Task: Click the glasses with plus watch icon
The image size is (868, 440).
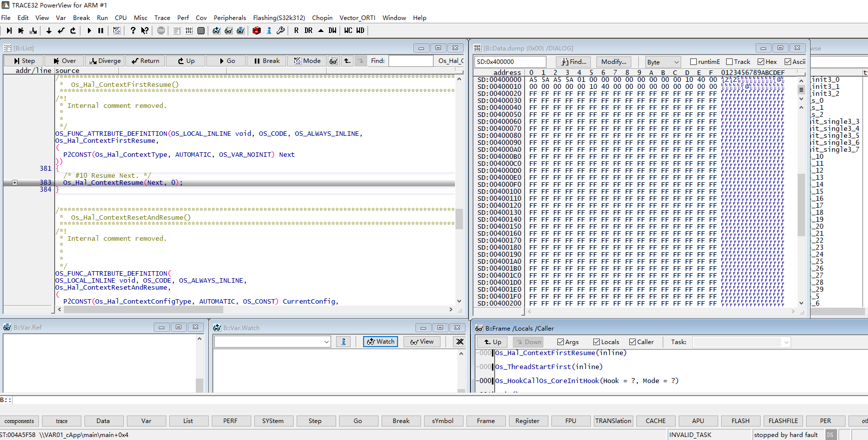Action: (217, 30)
